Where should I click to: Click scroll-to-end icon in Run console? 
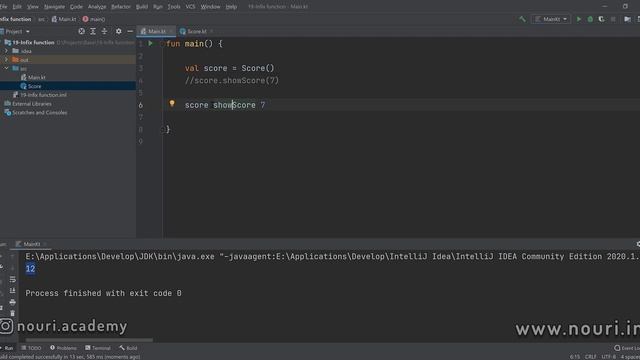click(x=13, y=291)
